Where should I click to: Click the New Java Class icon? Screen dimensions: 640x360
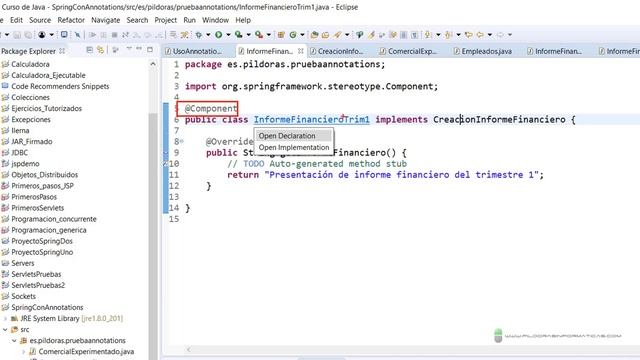293,35
